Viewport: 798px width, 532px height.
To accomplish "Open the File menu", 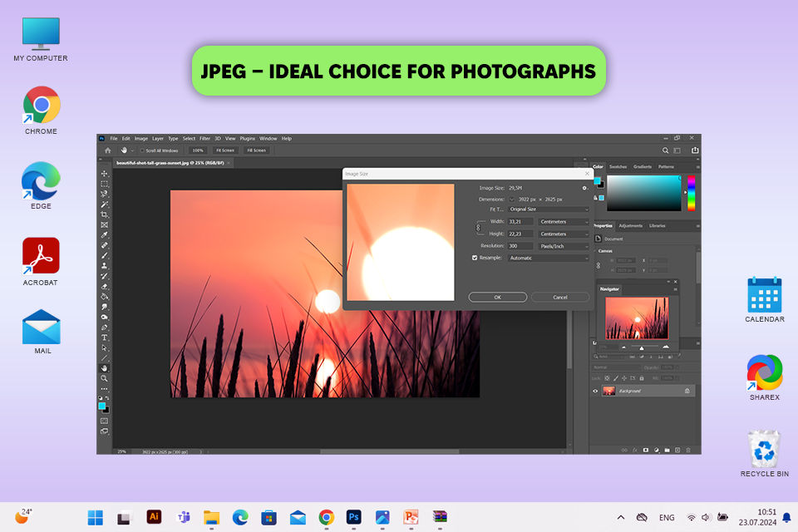I will tap(114, 139).
